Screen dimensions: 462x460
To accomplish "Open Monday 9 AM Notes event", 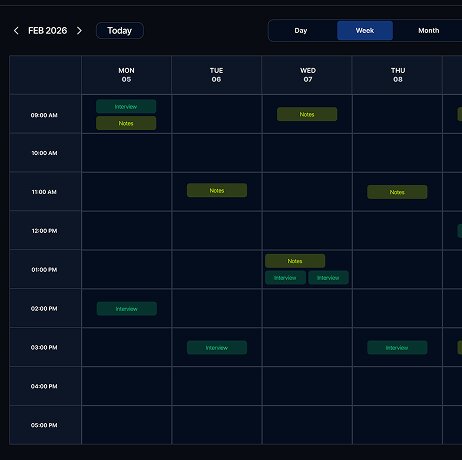I will pyautogui.click(x=126, y=123).
